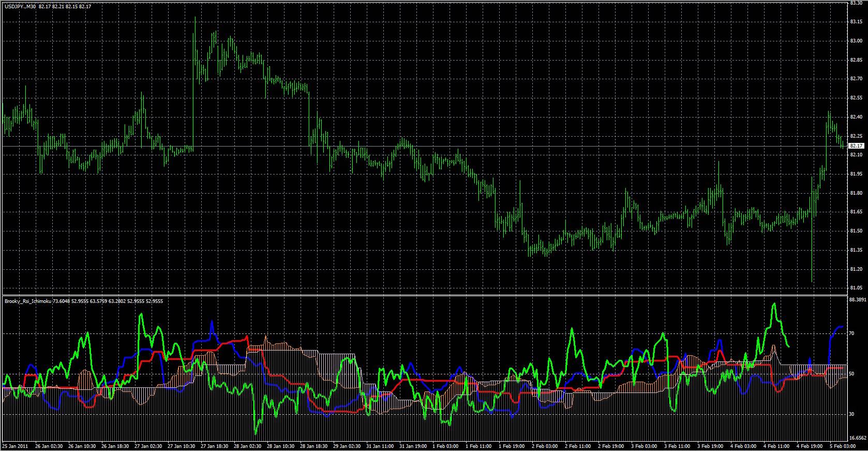Image resolution: width=868 pixels, height=451 pixels.
Task: Click the 81.65 price axis label
Action: pyautogui.click(x=856, y=212)
